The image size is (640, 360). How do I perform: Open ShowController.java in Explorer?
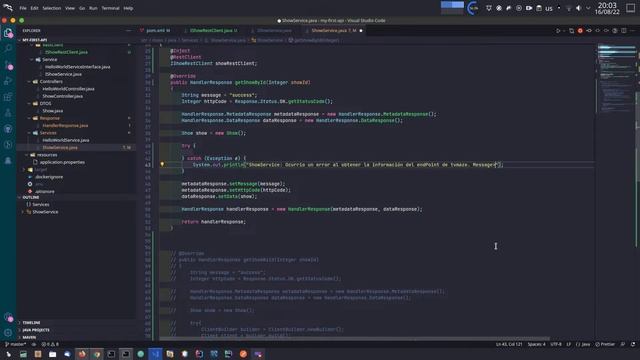(62, 96)
